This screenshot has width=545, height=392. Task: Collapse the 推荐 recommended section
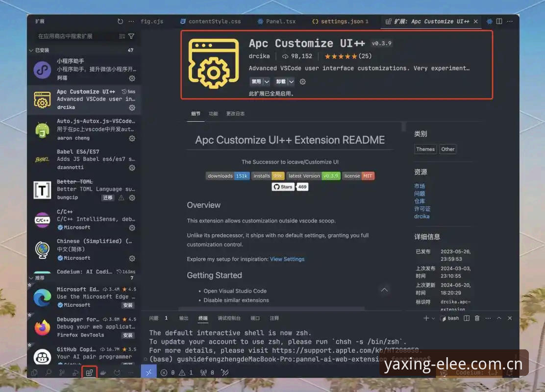click(x=31, y=278)
